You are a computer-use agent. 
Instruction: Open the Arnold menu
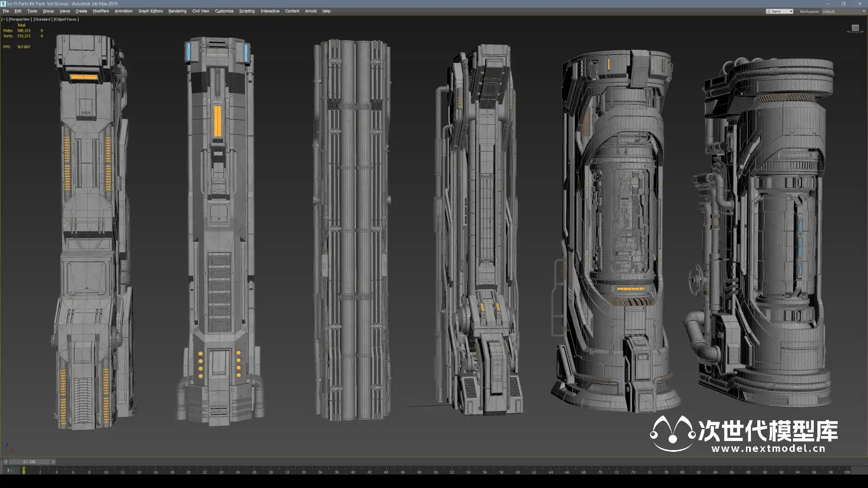(311, 11)
